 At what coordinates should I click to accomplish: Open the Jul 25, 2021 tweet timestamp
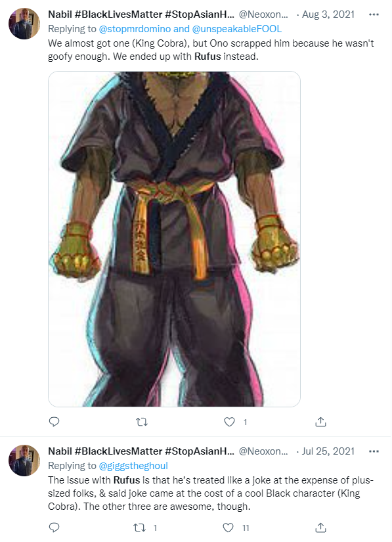click(x=328, y=451)
